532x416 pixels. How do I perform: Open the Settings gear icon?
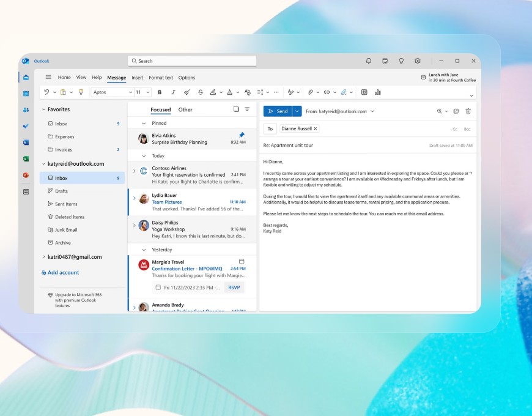(417, 61)
